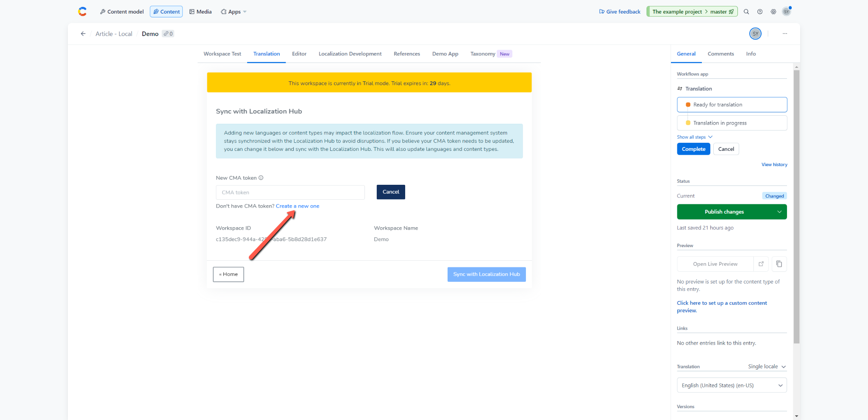The width and height of the screenshot is (868, 420).
Task: Click Give feedback link
Action: coord(620,12)
